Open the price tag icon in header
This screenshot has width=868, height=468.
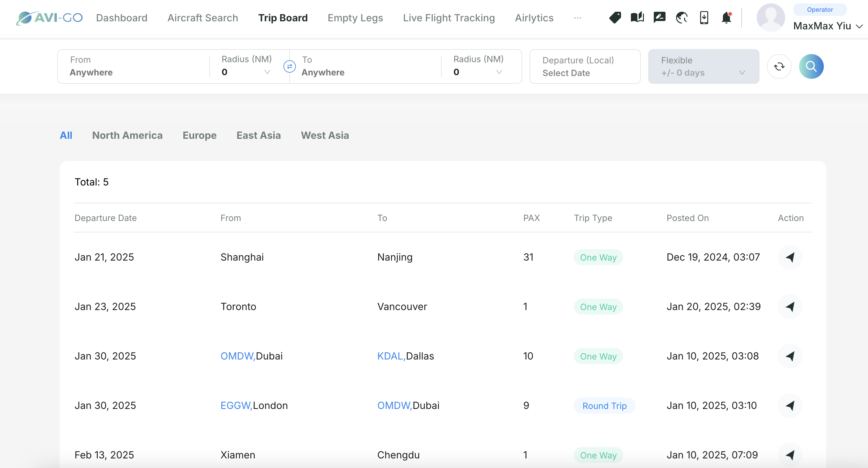(x=615, y=18)
